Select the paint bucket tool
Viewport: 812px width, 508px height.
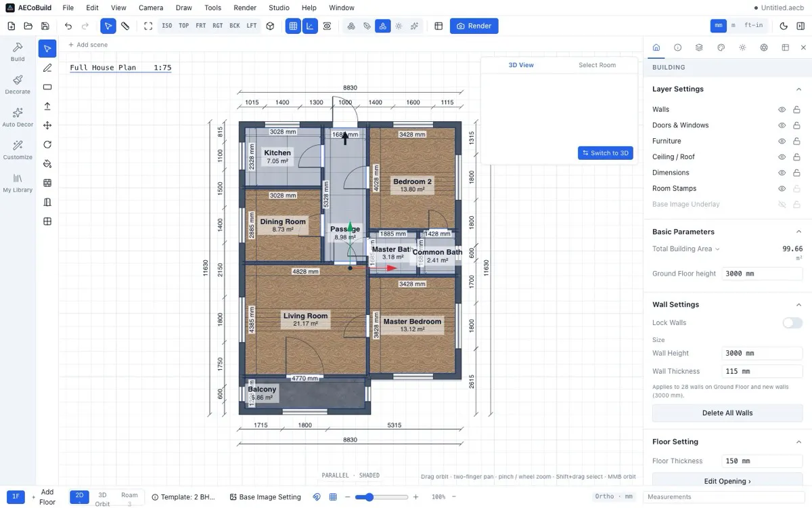coord(47,163)
